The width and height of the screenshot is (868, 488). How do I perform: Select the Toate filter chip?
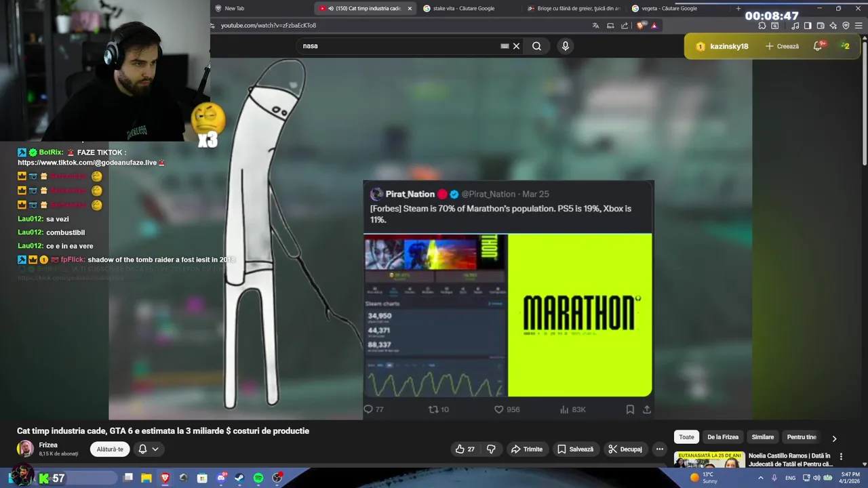(686, 437)
